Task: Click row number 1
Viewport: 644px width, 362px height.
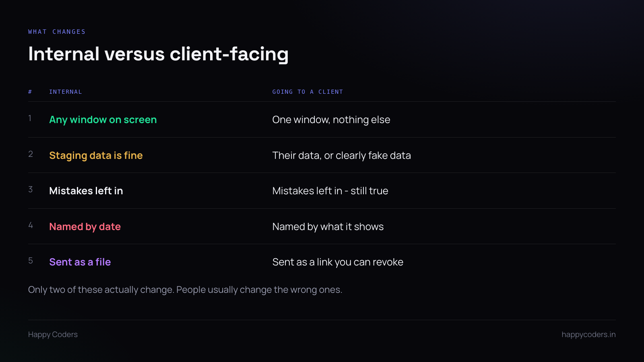Action: click(x=30, y=118)
